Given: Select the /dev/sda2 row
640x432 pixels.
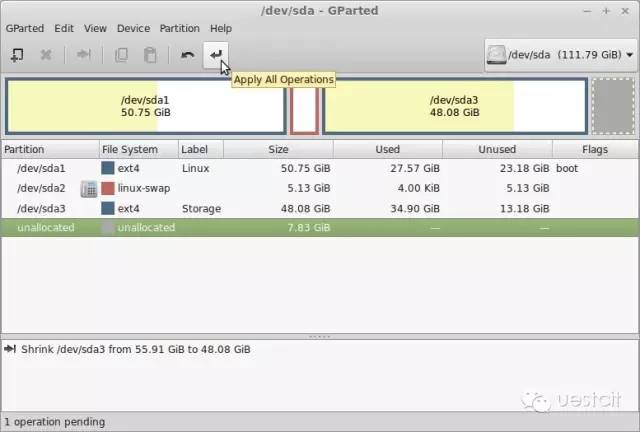Looking at the screenshot, I should click(320, 188).
